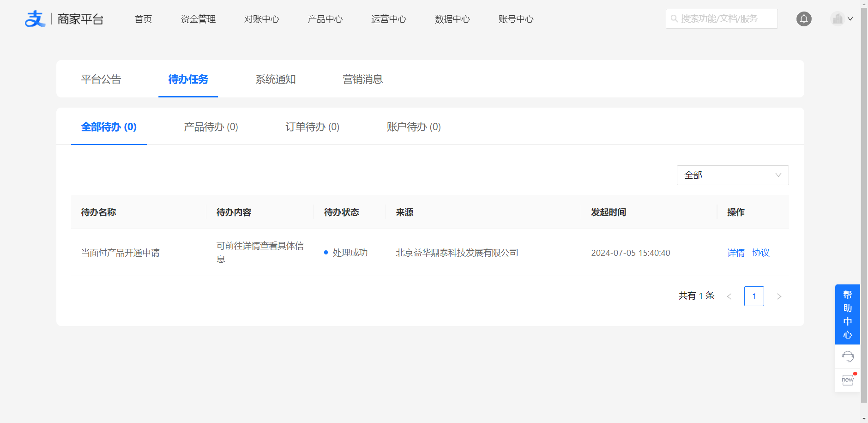Open the 协议 link in the row
This screenshot has height=423, width=868.
(x=760, y=253)
